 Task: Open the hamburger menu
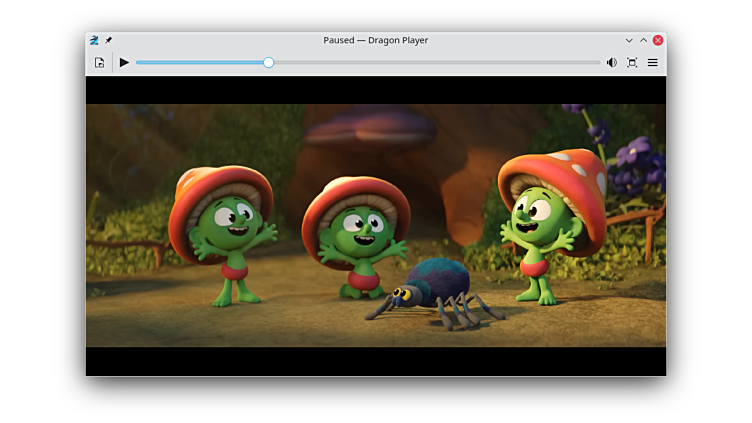tap(653, 62)
